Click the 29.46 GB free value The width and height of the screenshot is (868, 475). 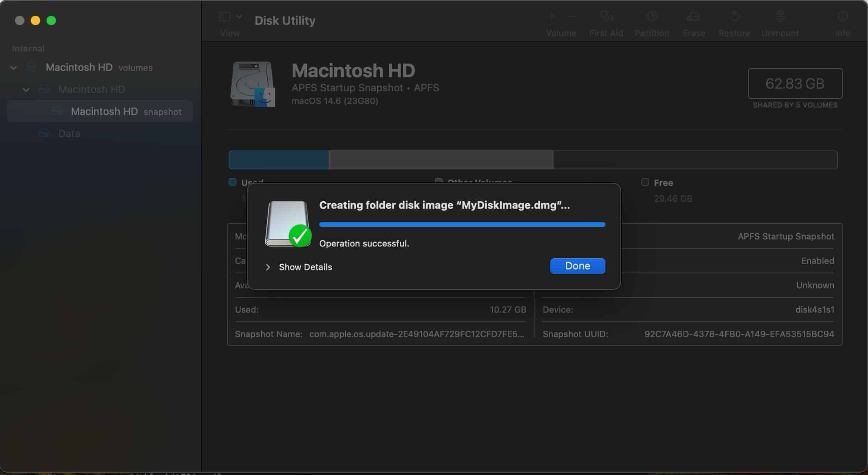tap(673, 199)
